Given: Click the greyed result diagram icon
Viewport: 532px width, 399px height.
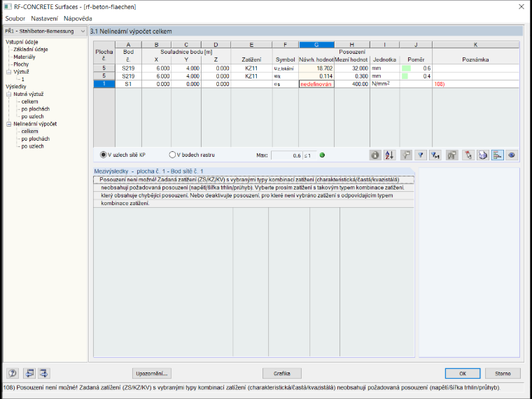Looking at the screenshot, I should pos(451,155).
